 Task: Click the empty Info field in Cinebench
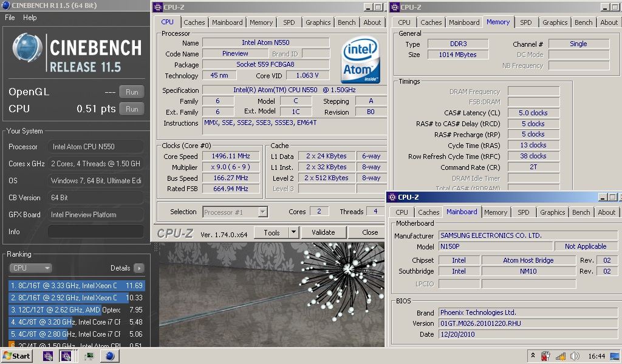click(x=95, y=232)
